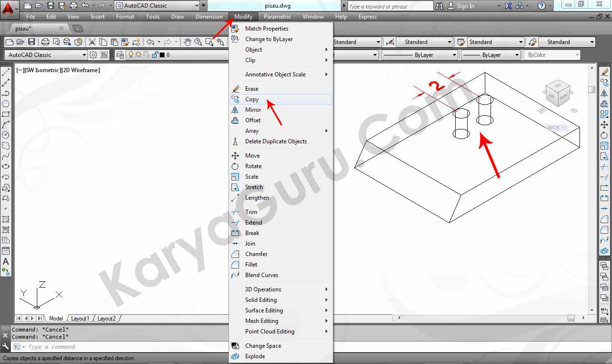Toggle layer 0 freeze sun icon
612x364 pixels.
tap(138, 55)
